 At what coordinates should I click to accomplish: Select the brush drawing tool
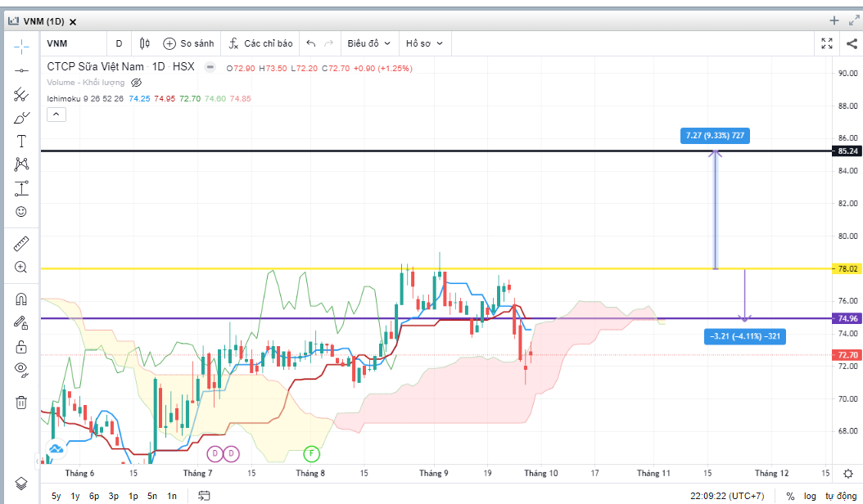point(21,118)
